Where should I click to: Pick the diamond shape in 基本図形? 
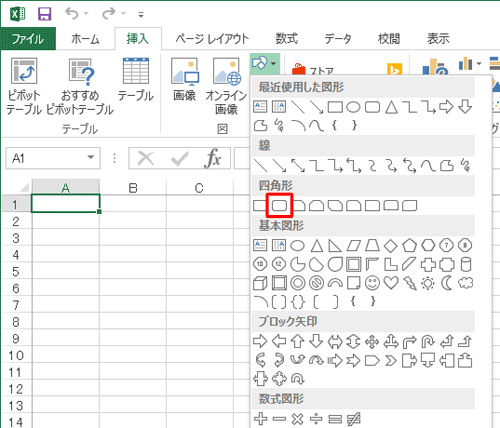391,246
